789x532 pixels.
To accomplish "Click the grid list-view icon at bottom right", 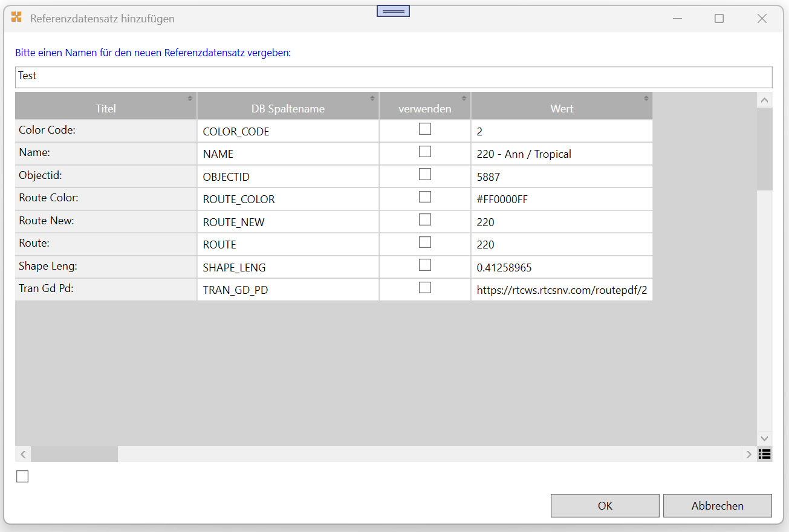I will click(x=765, y=454).
